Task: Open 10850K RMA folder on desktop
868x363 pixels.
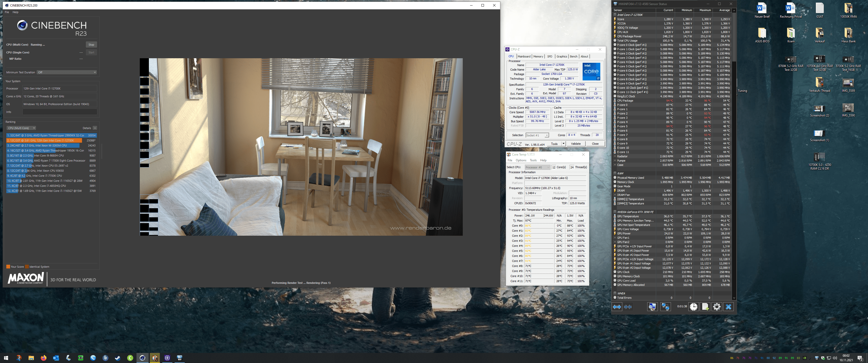Action: point(848,10)
